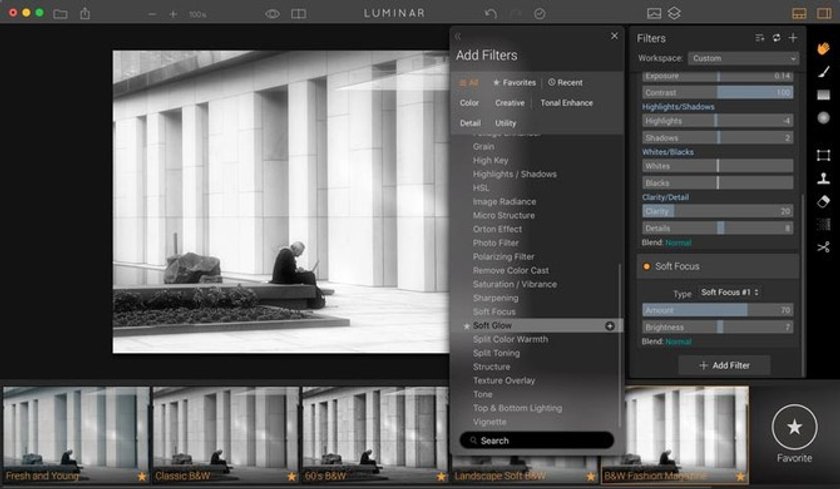Toggle the Soft Glow favorite star
Image resolution: width=840 pixels, height=489 pixels.
click(467, 326)
